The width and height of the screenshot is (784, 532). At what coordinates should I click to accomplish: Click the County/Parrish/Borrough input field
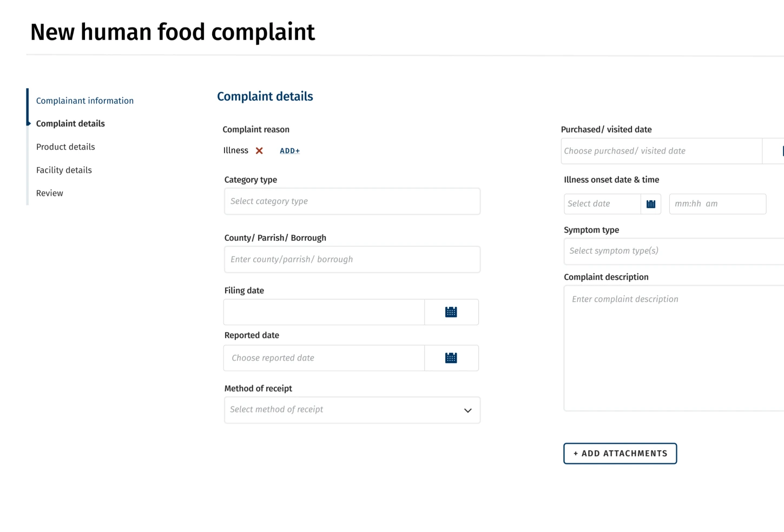(x=352, y=259)
